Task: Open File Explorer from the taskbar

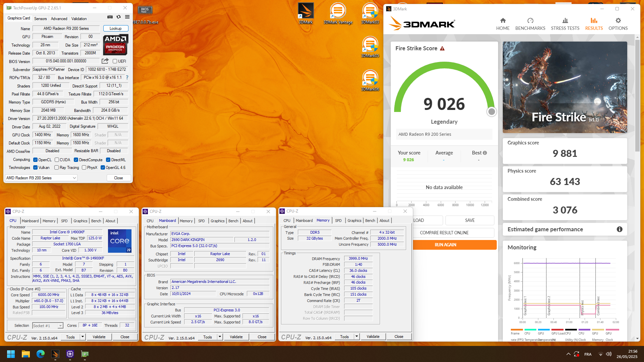Action: pyautogui.click(x=26, y=354)
